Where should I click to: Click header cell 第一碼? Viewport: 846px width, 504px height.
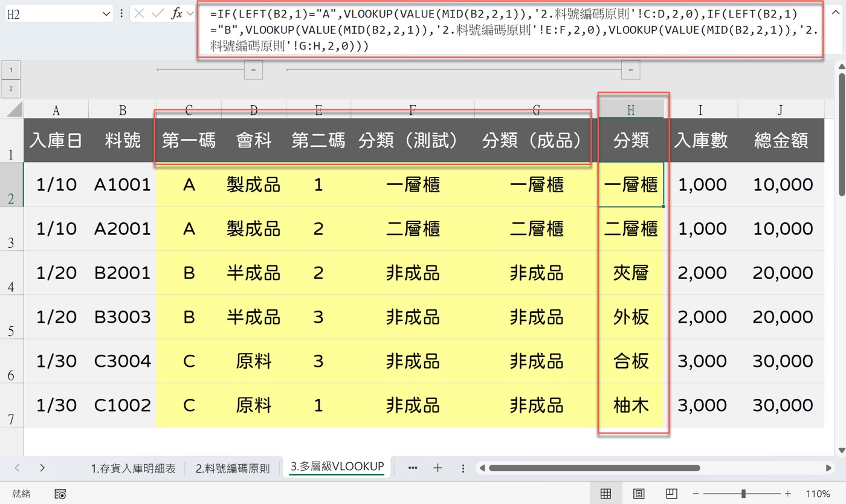pyautogui.click(x=189, y=140)
